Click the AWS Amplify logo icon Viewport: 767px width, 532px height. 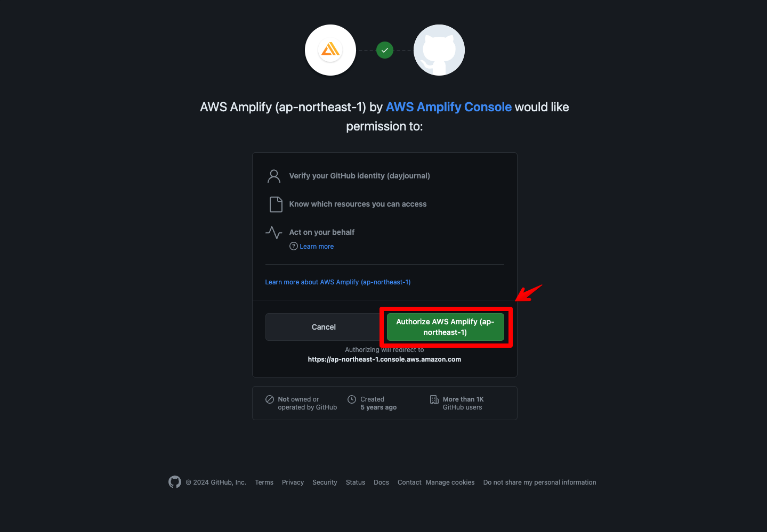click(x=330, y=50)
